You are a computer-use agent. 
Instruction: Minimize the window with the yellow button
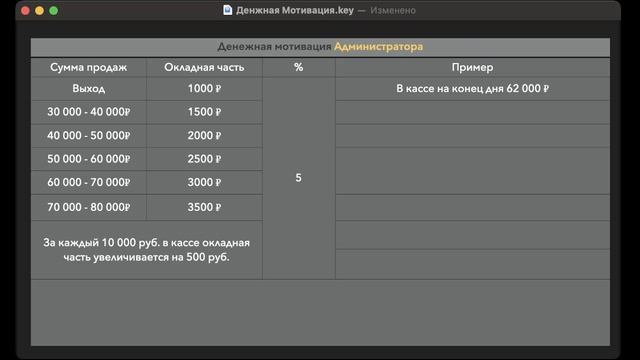coord(40,11)
